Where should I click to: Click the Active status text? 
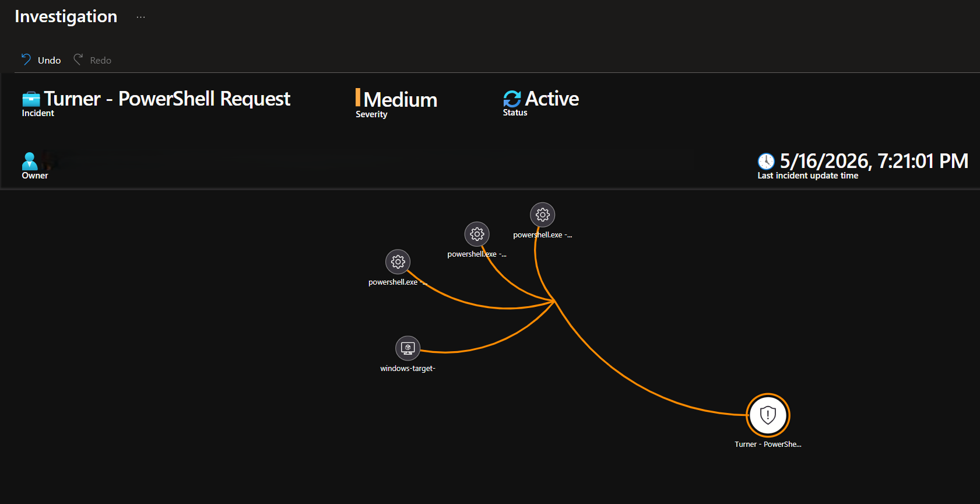coord(552,99)
